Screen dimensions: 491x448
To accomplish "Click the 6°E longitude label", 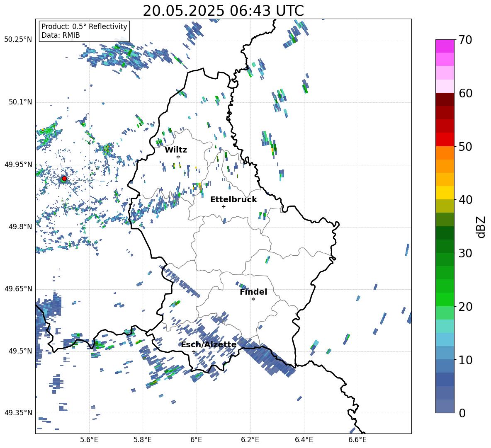I will point(196,440).
